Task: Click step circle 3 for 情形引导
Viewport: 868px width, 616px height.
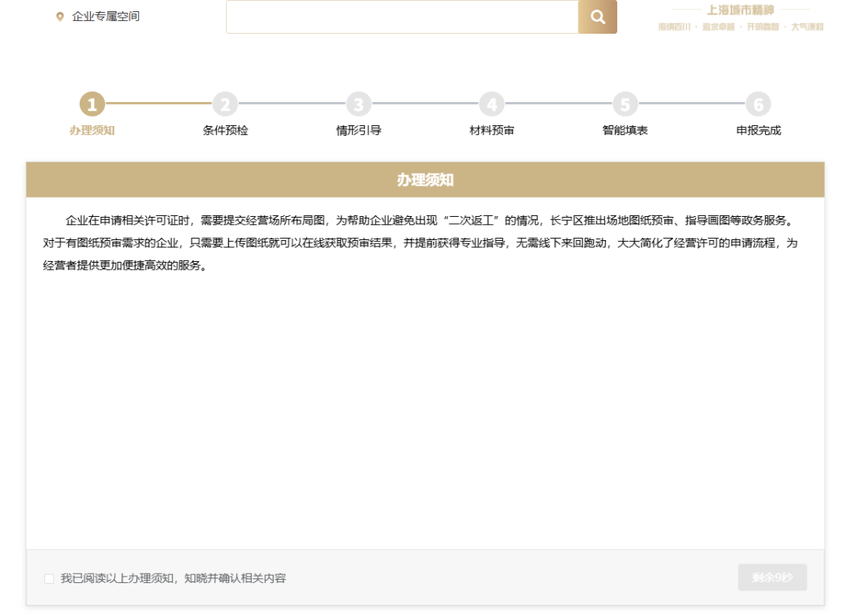Action: pos(358,104)
